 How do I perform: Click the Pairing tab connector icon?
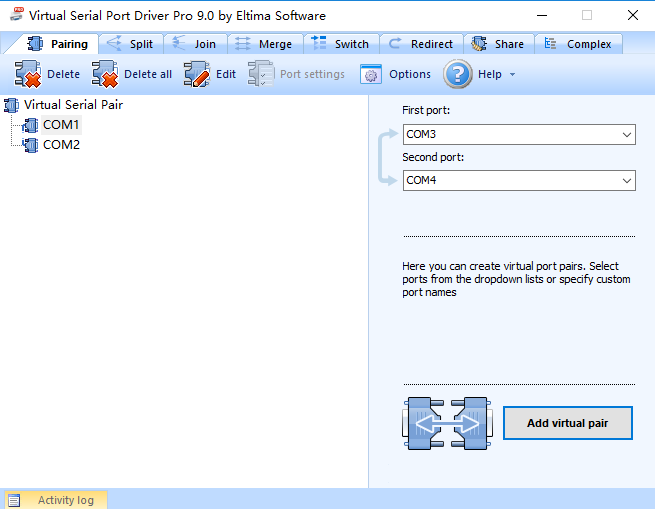35,43
